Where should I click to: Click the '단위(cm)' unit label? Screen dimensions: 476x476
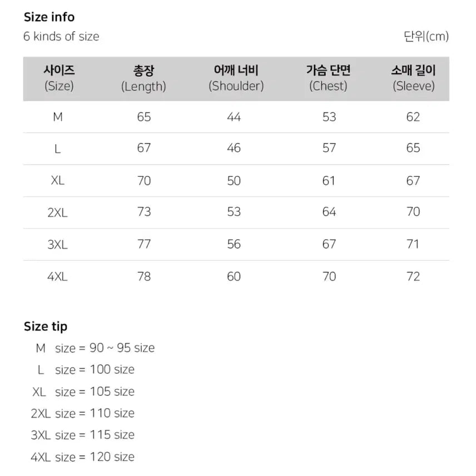(426, 37)
